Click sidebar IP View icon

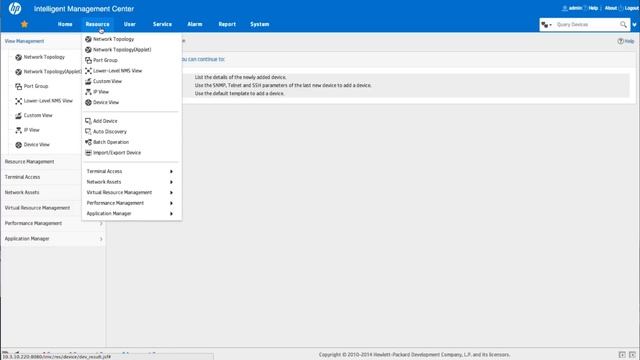tap(18, 131)
